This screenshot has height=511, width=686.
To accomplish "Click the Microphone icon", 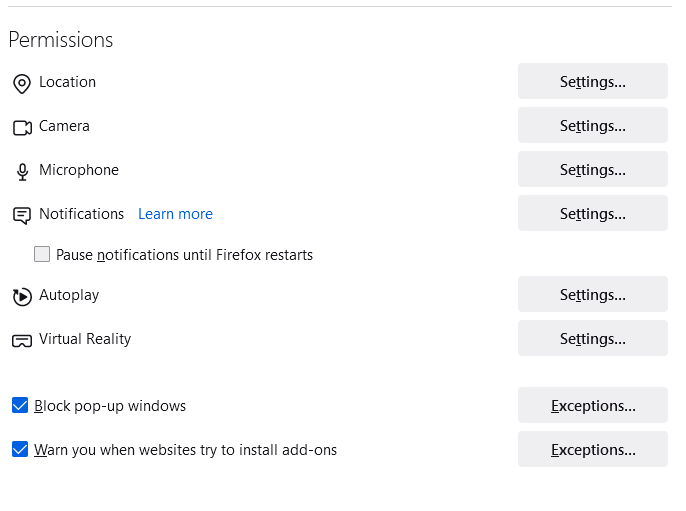I will pyautogui.click(x=22, y=172).
